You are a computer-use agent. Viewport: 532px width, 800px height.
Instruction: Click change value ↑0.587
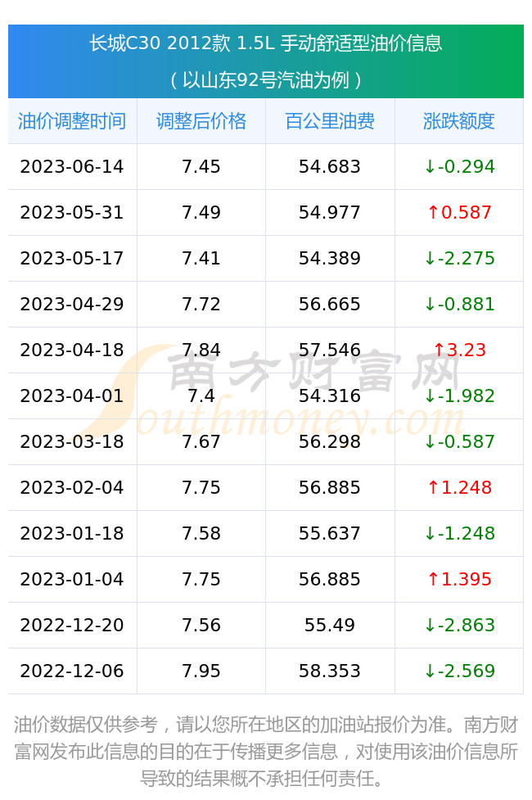460,213
